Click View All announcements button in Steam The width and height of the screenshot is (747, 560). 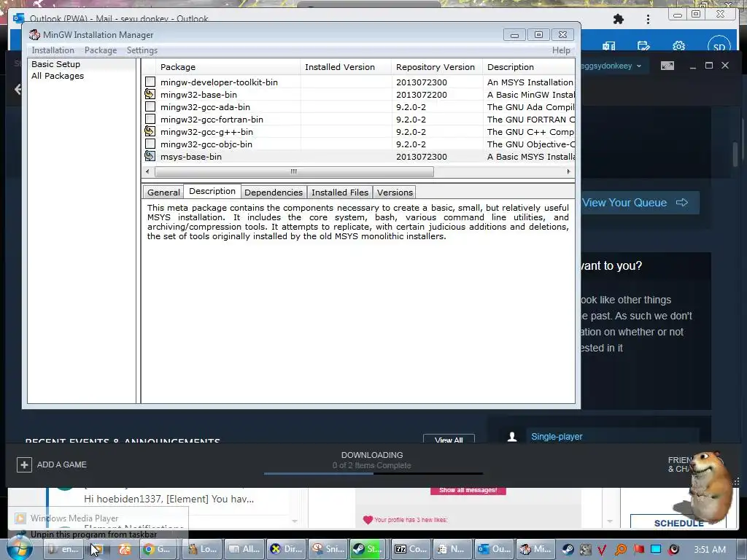tap(449, 439)
